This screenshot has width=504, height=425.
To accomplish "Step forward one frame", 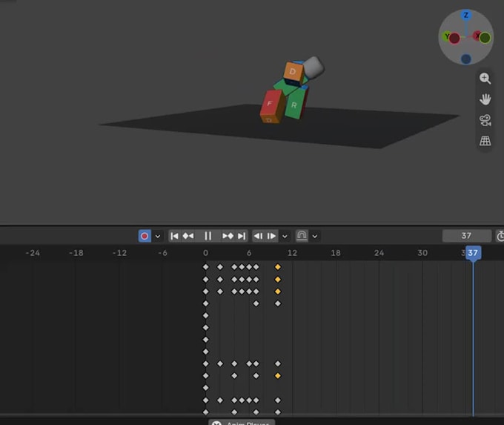I will coord(271,236).
